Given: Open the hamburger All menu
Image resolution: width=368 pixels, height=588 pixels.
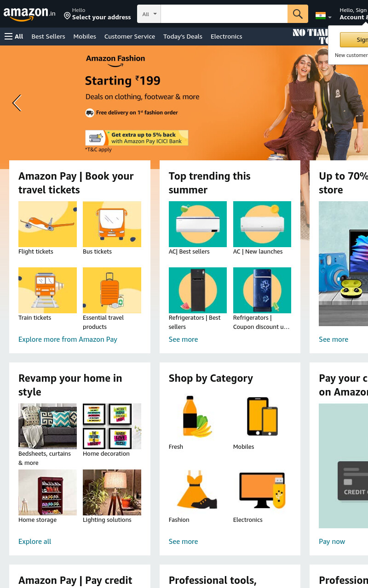Looking at the screenshot, I should click(14, 36).
